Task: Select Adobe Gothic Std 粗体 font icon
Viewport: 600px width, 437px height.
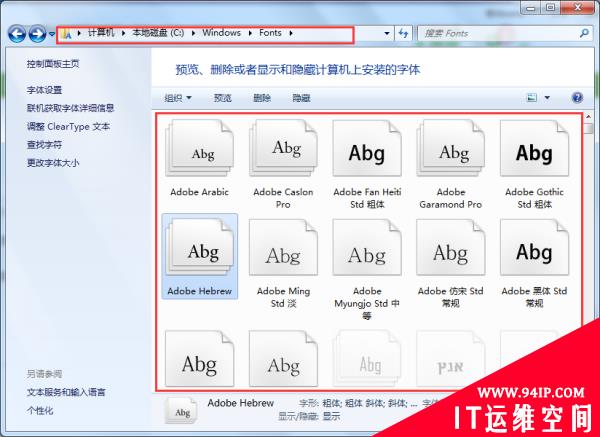Action: click(x=535, y=148)
